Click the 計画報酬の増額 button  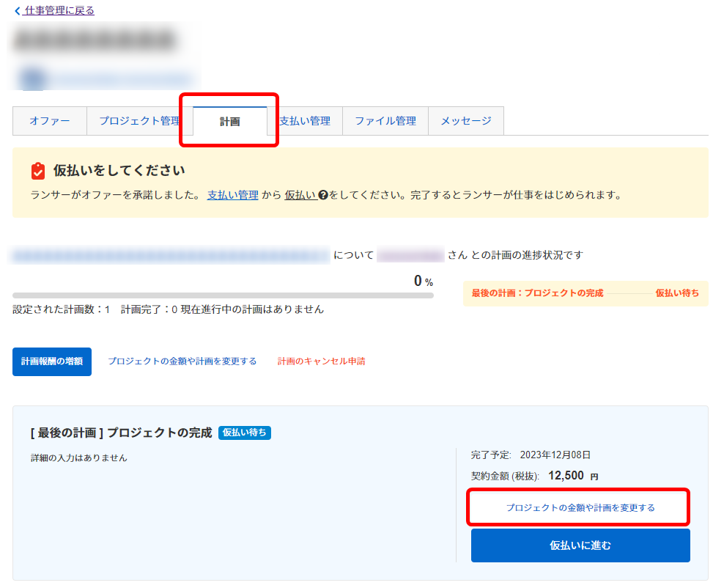52,361
